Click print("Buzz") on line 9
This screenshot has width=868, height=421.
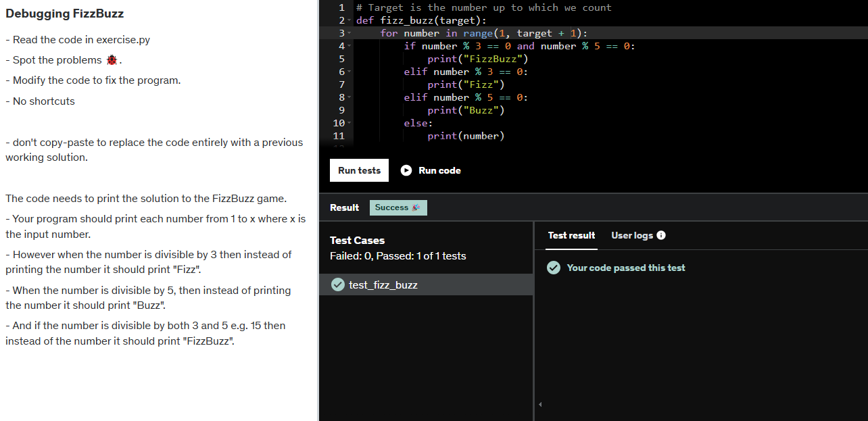[466, 110]
